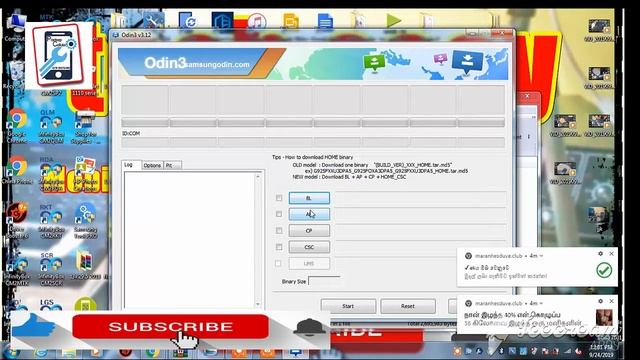Tick the checkbox beside BL

[x=279, y=198]
